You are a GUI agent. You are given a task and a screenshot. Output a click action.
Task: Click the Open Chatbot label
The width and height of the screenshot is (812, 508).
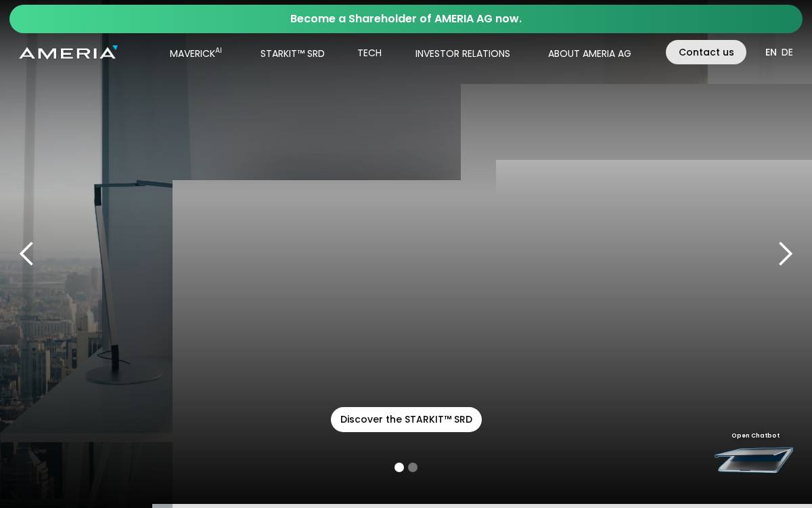[x=756, y=436]
